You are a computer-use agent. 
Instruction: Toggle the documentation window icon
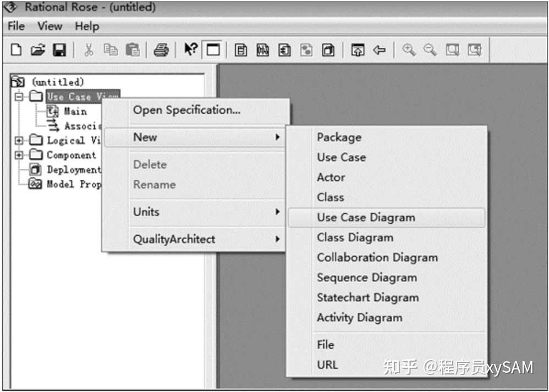click(213, 50)
